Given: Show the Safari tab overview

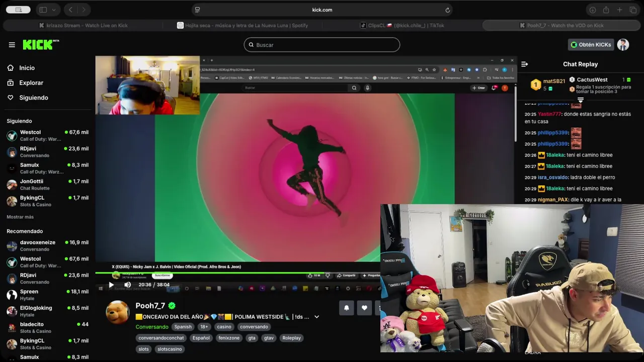Looking at the screenshot, I should point(633,10).
